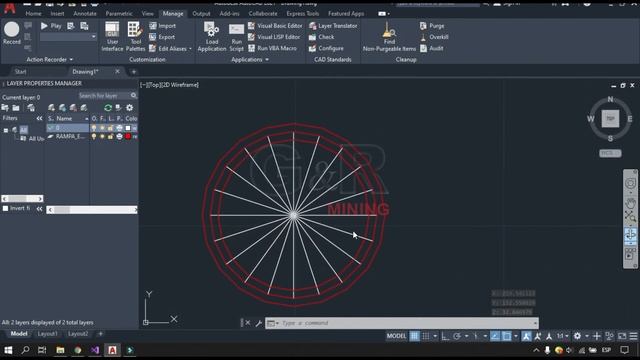Image resolution: width=640 pixels, height=360 pixels.
Task: Click Load Application icon
Action: (212, 37)
